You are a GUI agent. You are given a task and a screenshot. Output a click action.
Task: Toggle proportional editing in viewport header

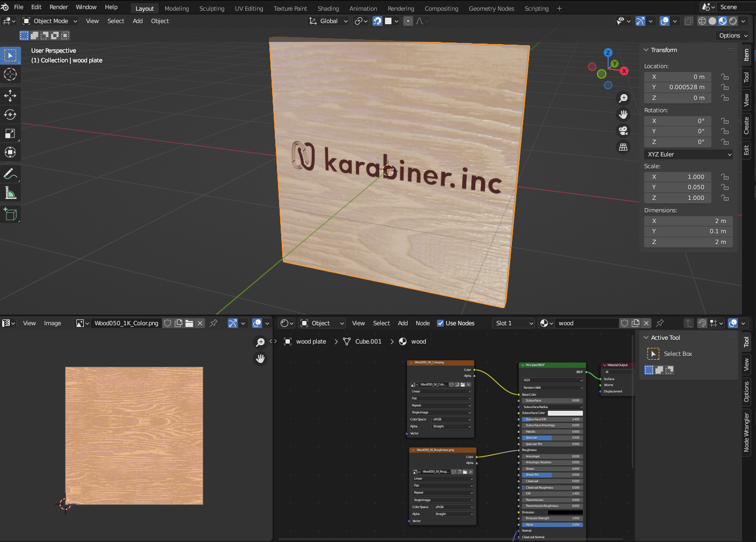coord(408,21)
